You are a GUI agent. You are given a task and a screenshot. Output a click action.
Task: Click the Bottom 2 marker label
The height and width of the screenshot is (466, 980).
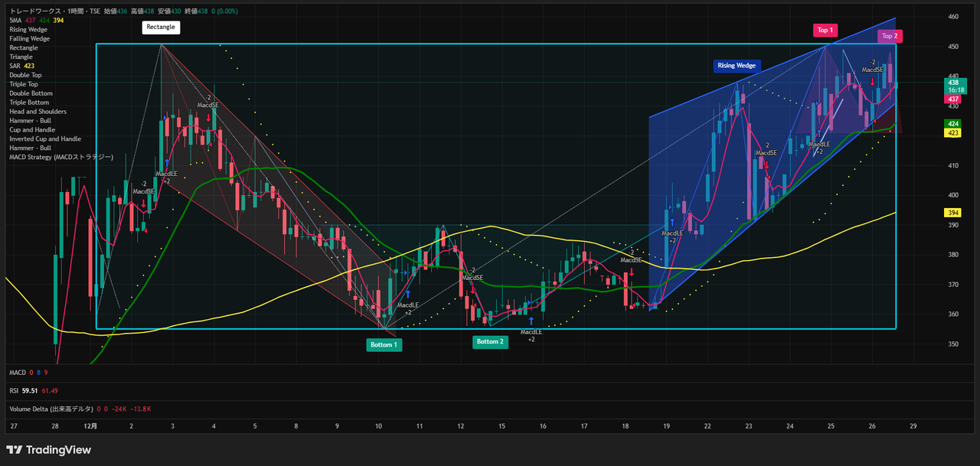click(x=490, y=341)
